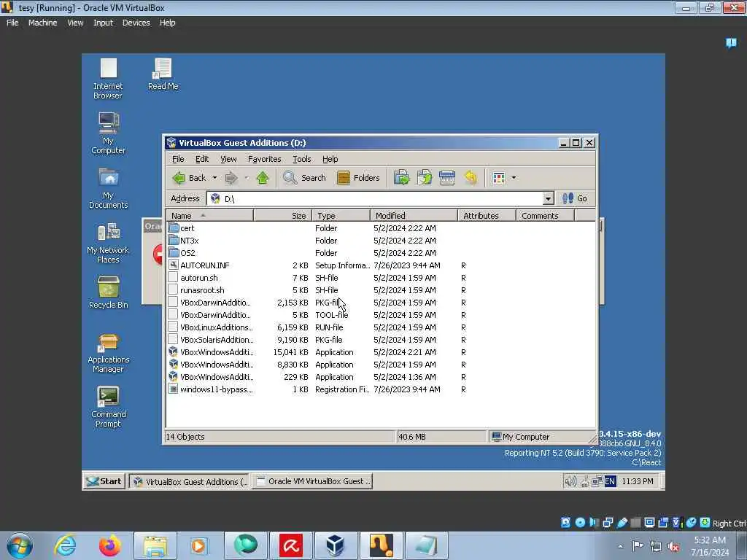Click the Go button next to address
Image resolution: width=747 pixels, height=560 pixels.
[x=575, y=198]
